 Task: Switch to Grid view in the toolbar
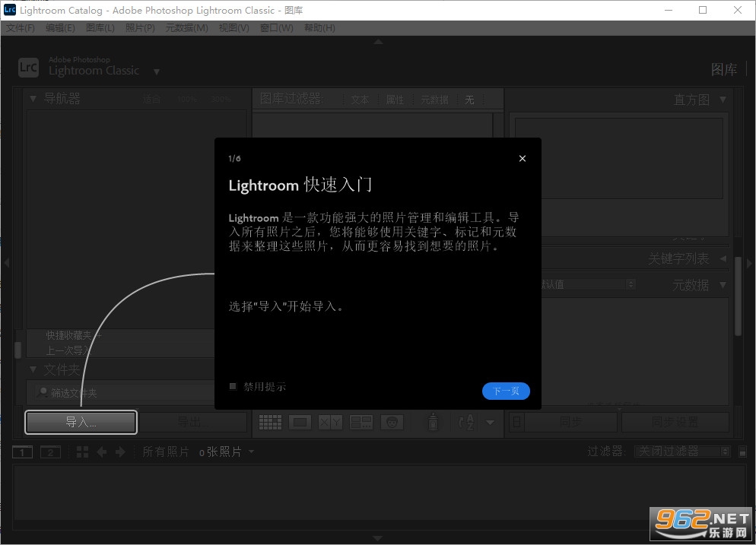click(270, 422)
